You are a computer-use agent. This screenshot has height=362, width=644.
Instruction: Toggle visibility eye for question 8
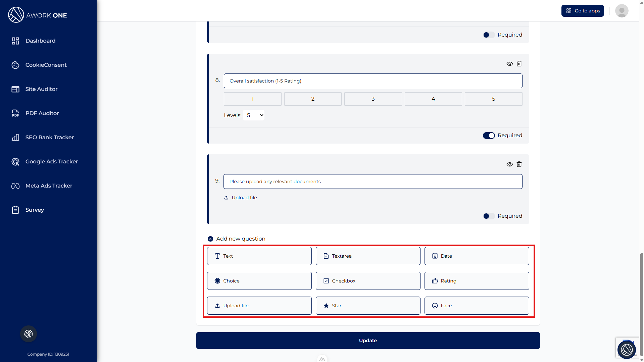[x=509, y=64]
